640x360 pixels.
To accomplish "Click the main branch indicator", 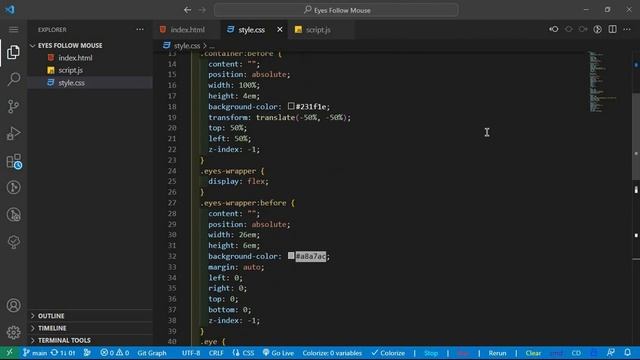I will pyautogui.click(x=35, y=353).
